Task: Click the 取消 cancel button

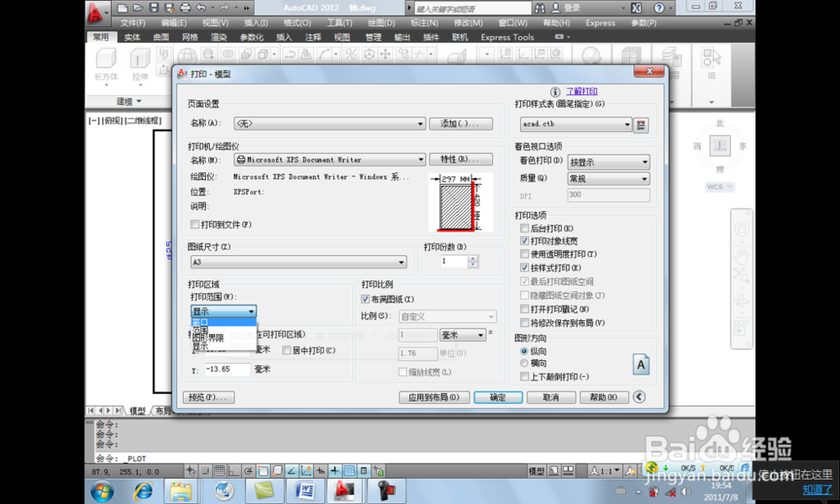Action: (x=551, y=397)
